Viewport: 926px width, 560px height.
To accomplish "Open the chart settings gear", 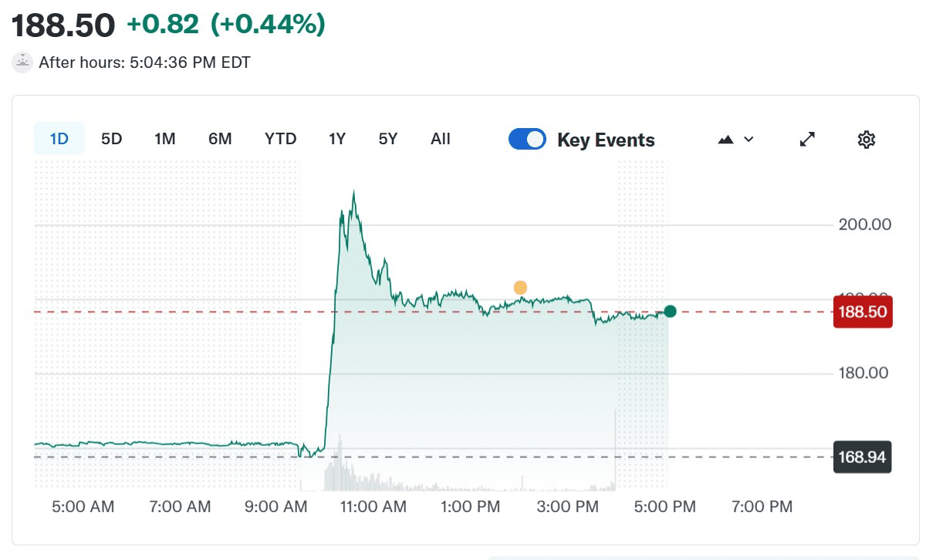I will (867, 140).
